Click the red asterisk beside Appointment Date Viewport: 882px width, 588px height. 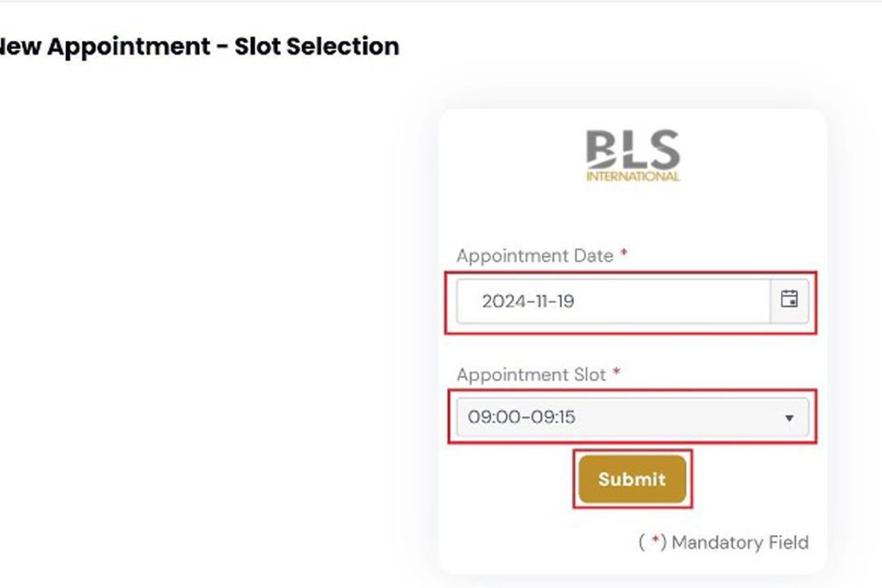coord(624,254)
